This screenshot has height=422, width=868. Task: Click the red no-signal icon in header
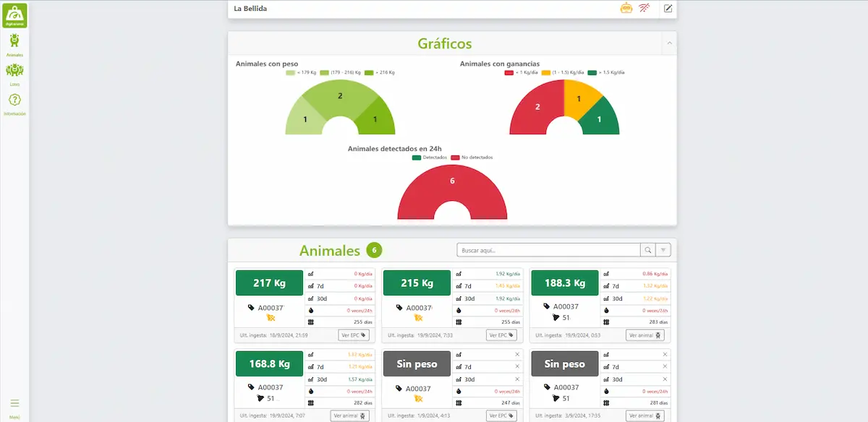click(644, 9)
